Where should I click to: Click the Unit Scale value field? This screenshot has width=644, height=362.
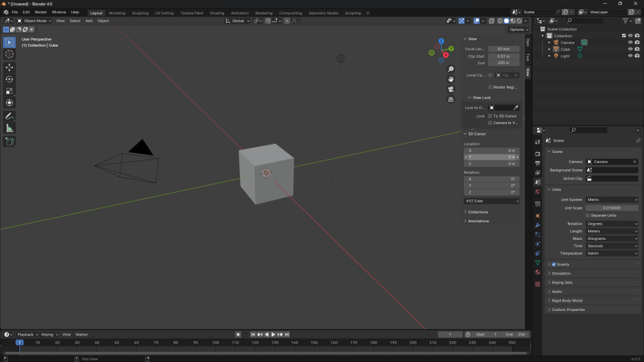click(612, 208)
